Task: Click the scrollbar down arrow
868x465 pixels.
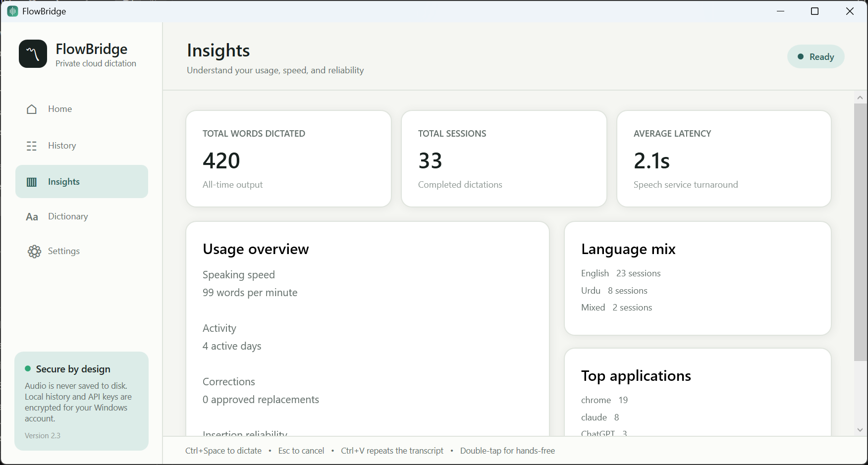Action: [860, 430]
